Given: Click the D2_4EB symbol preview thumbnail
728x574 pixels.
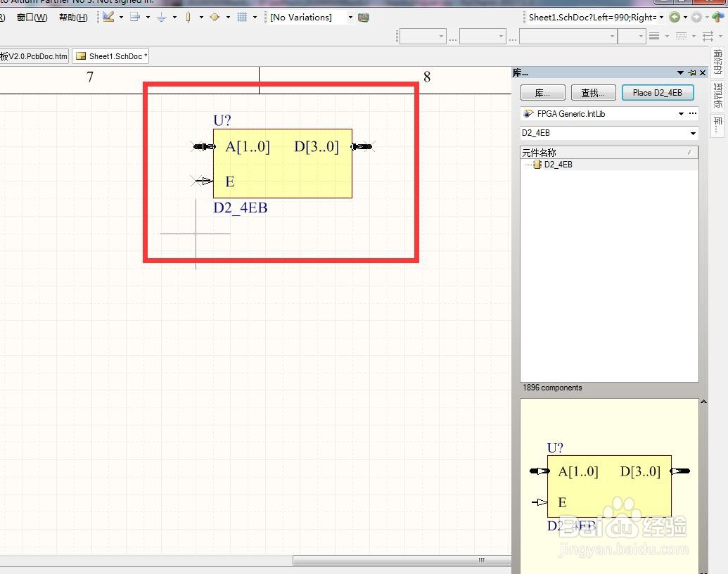Looking at the screenshot, I should pos(609,486).
